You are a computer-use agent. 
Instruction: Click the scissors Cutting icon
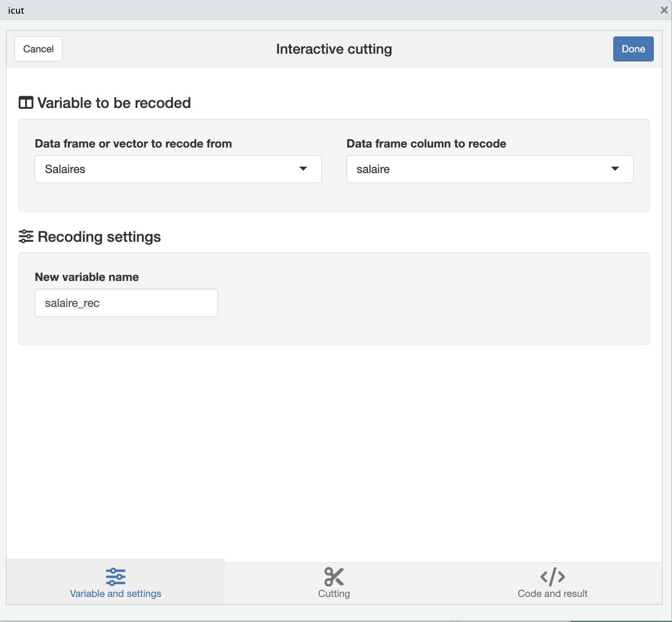[x=334, y=576]
